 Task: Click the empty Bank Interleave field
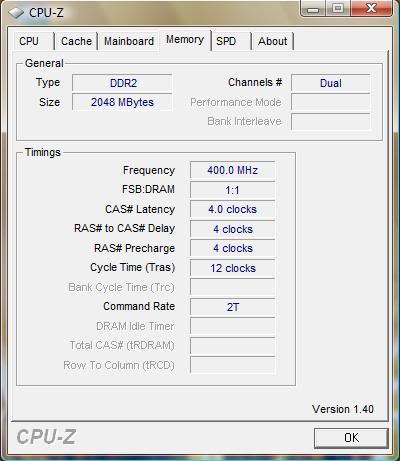(x=331, y=121)
